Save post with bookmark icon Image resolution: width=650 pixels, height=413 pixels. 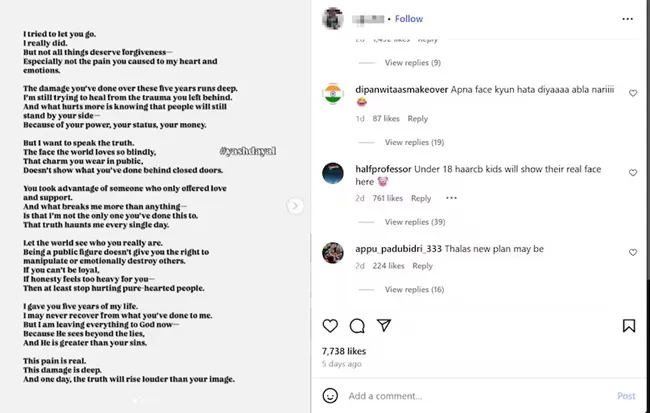click(629, 326)
